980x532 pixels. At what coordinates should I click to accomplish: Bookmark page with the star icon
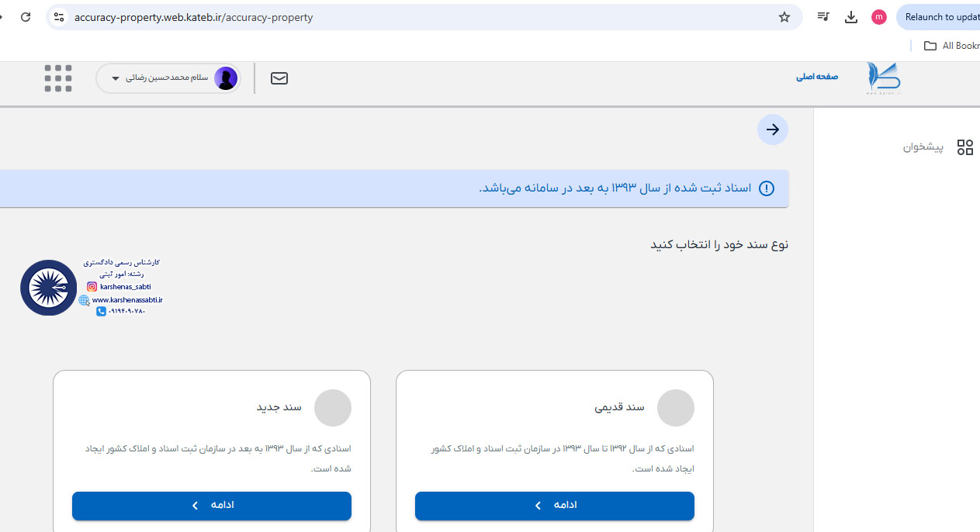click(784, 17)
